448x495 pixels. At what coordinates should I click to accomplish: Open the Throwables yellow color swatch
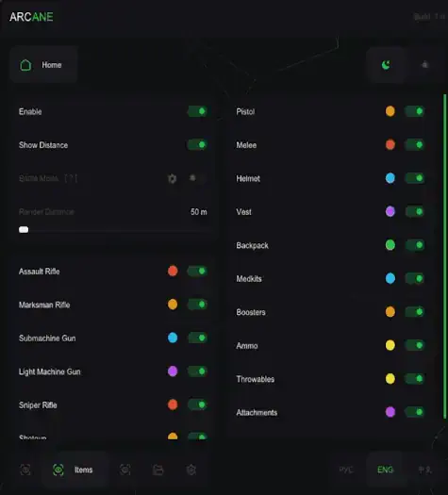(x=390, y=378)
